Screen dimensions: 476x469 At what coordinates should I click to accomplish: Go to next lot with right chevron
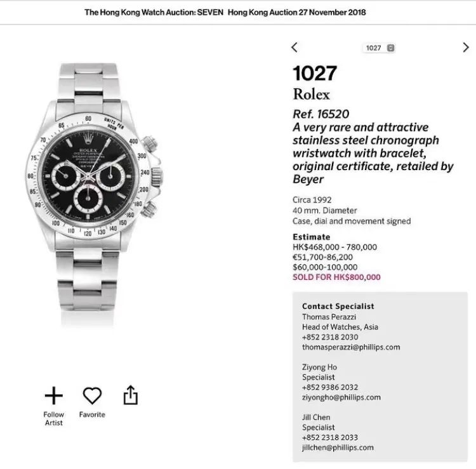pyautogui.click(x=466, y=48)
